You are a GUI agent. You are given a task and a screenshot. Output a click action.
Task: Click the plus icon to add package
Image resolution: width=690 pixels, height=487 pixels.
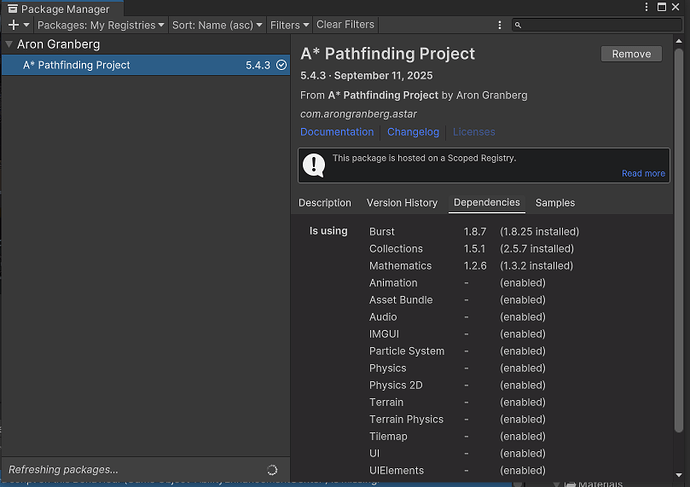(13, 24)
